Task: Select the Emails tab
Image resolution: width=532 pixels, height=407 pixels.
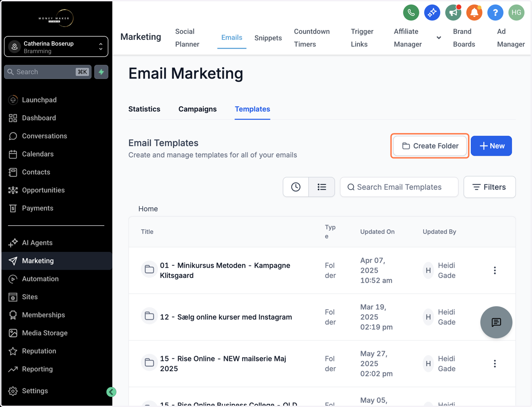Action: pos(232,38)
